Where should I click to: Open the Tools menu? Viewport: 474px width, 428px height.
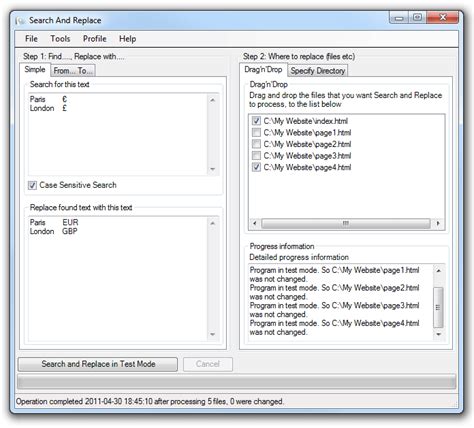click(60, 39)
